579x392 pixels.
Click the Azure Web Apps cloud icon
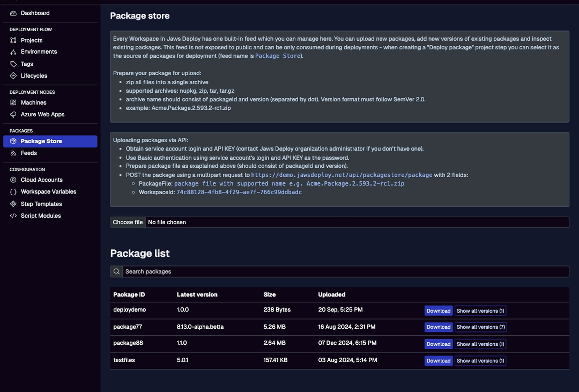coord(13,114)
